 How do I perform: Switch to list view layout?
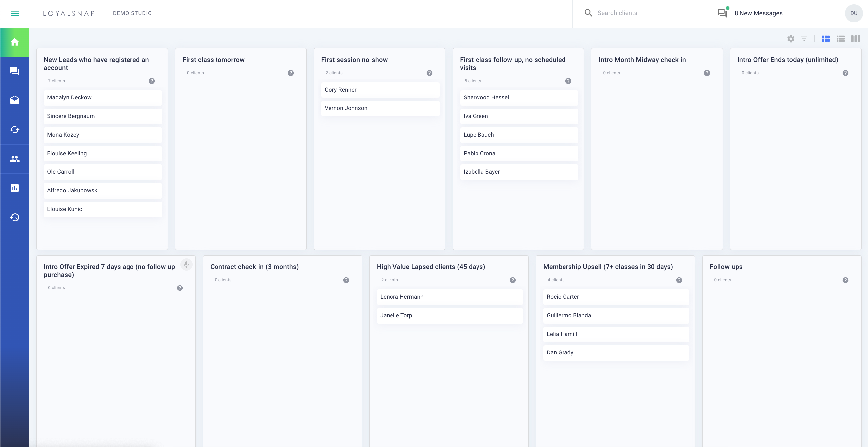pyautogui.click(x=841, y=39)
